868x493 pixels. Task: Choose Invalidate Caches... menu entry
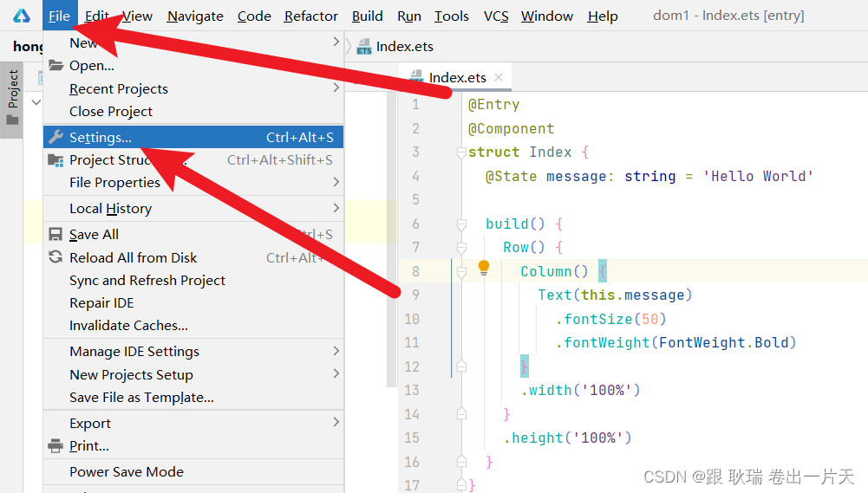coord(193,326)
